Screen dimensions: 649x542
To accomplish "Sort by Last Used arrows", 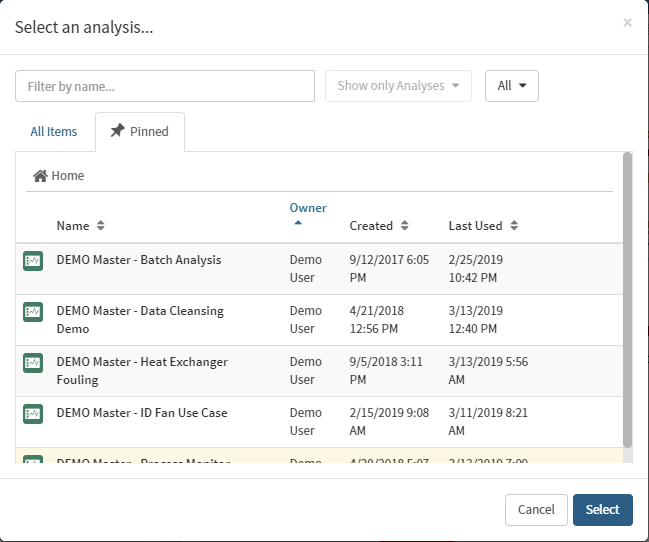I will 514,226.
